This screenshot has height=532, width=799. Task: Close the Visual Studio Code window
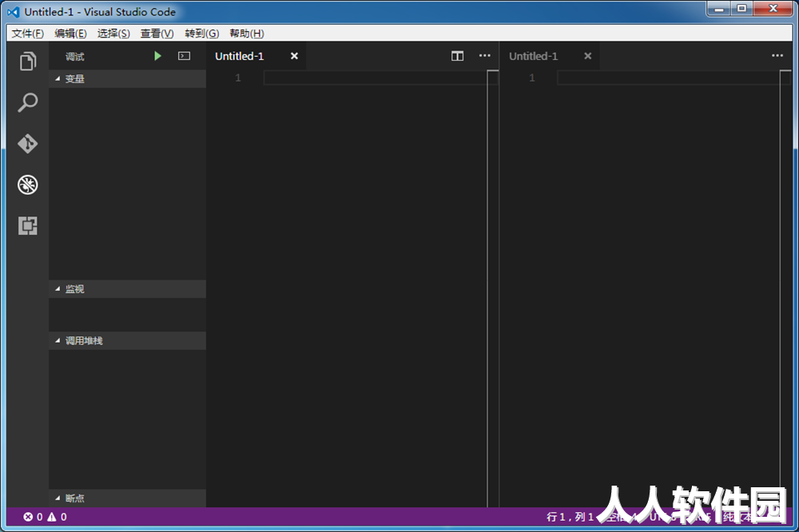pyautogui.click(x=773, y=9)
